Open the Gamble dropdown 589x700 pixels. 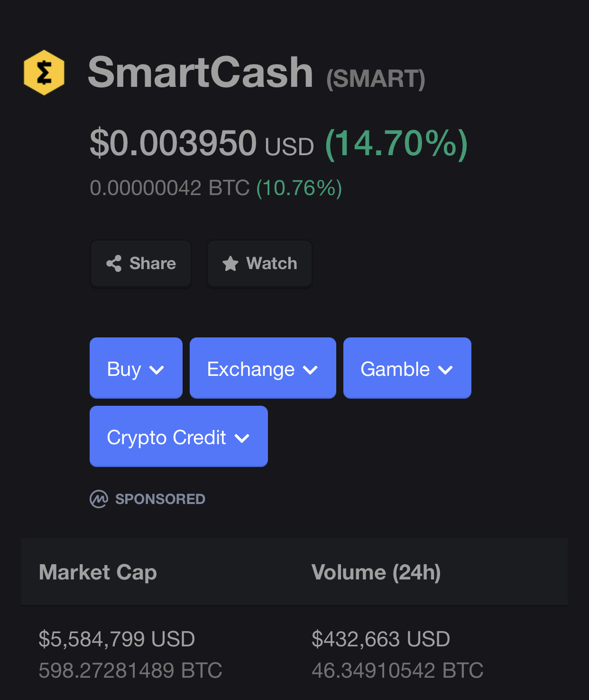407,368
